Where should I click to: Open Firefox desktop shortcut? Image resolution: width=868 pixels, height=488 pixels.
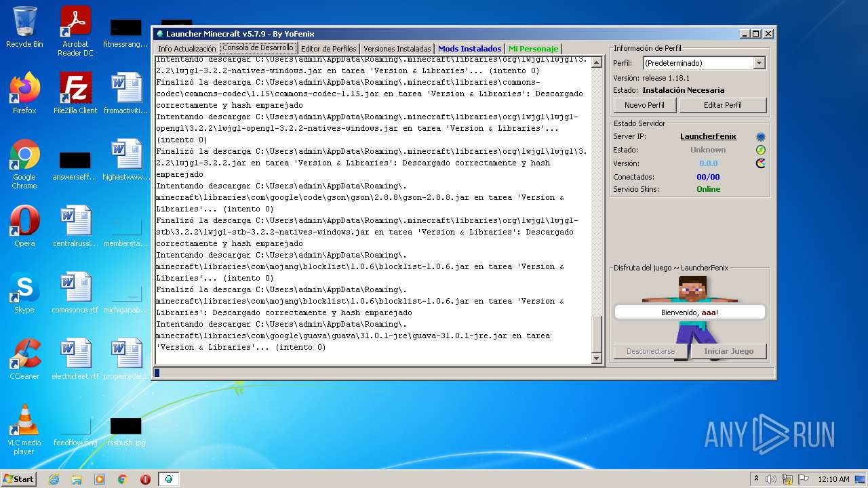pos(24,94)
